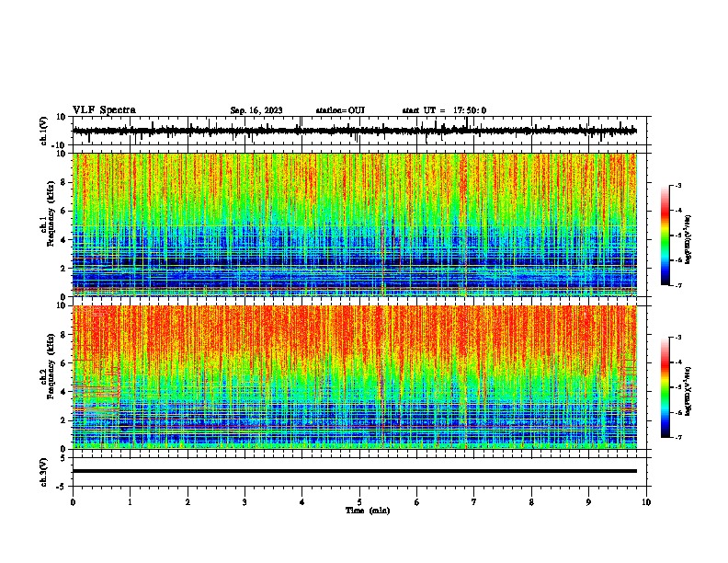Click the "-7" label on ch.2 color bar
Screen dimensions: 728x563
[678, 437]
